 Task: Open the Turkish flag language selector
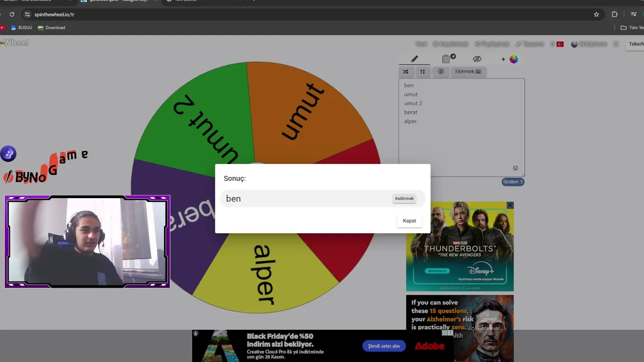556,44
